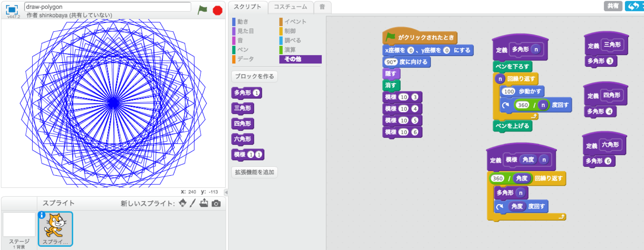
Task: Select ペン block category
Action: [243, 50]
